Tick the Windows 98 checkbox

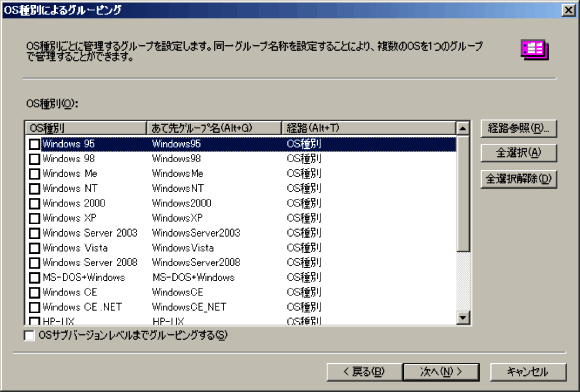[34, 159]
